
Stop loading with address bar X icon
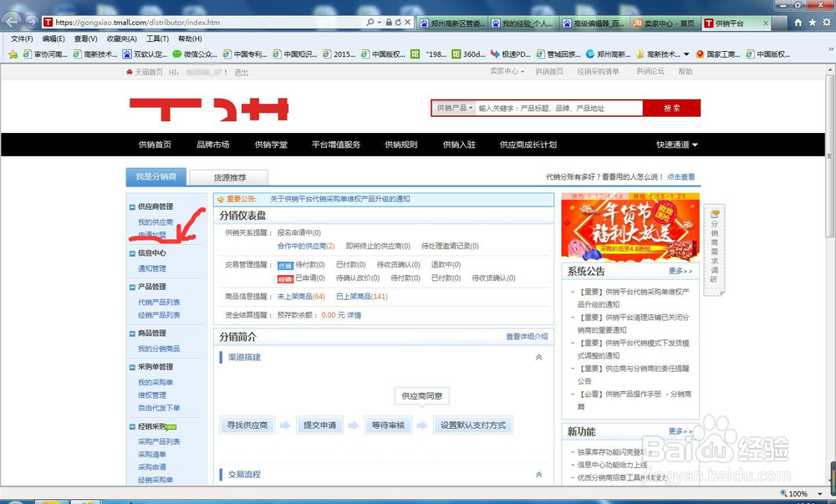pyautogui.click(x=407, y=23)
